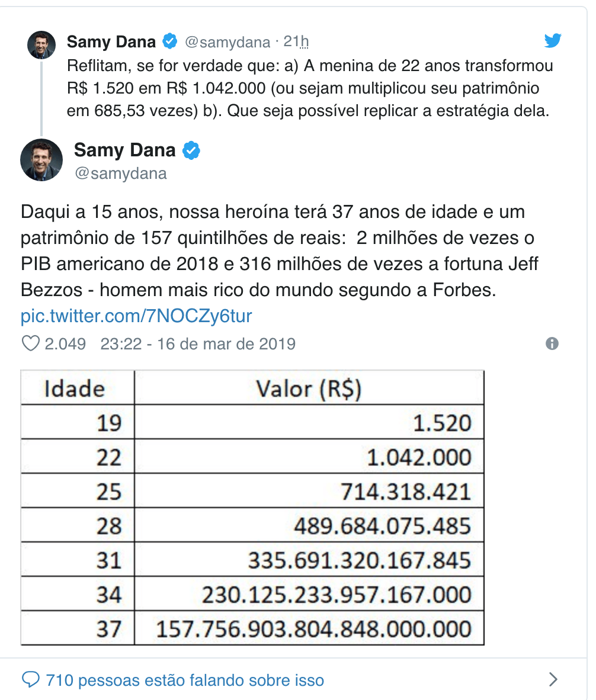
Task: Click the heart like icon
Action: tap(30, 343)
